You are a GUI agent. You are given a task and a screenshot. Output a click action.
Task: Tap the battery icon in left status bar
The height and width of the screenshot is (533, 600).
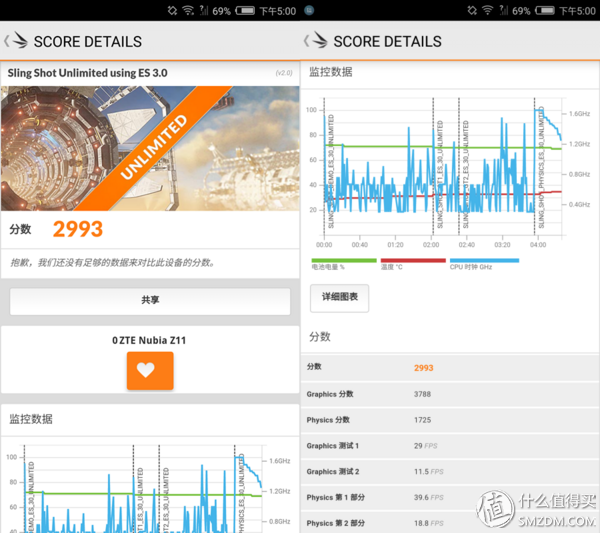(245, 11)
